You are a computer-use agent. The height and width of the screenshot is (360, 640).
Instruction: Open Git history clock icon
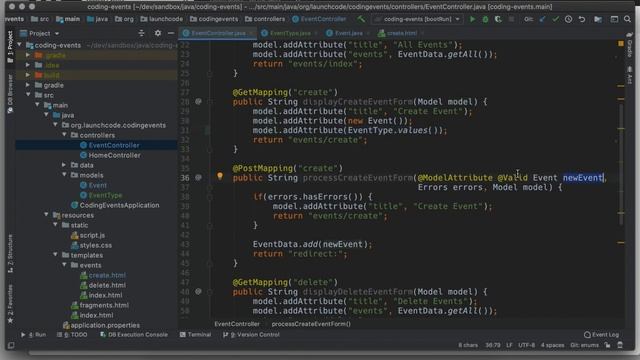[568, 19]
